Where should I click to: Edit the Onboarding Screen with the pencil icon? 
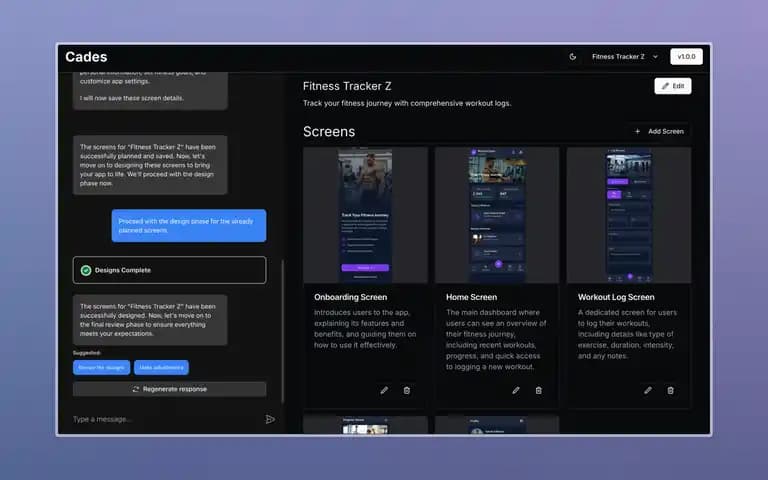384,390
